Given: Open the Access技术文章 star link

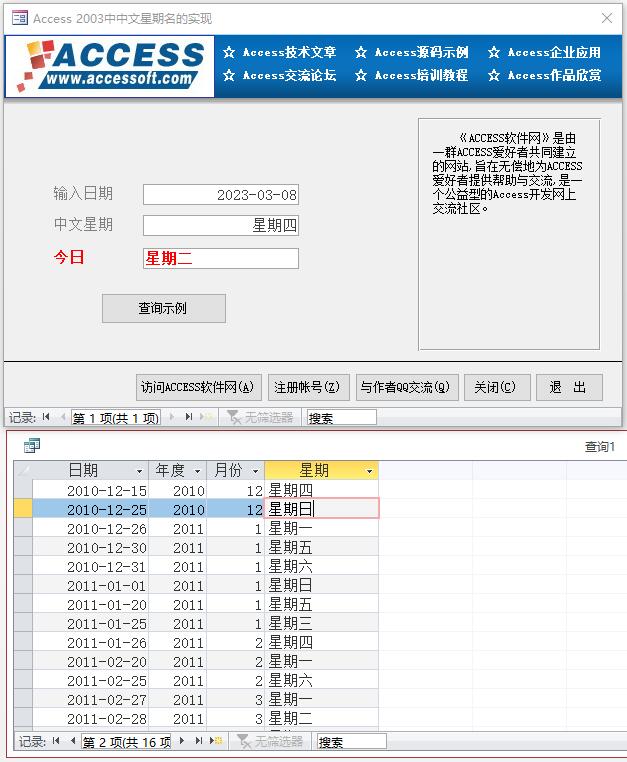Looking at the screenshot, I should (280, 52).
